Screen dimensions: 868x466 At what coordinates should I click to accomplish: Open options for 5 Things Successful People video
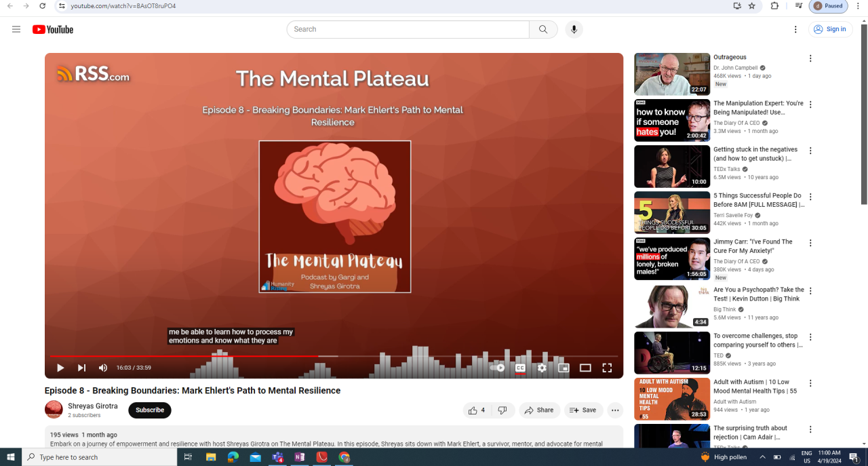pyautogui.click(x=810, y=197)
